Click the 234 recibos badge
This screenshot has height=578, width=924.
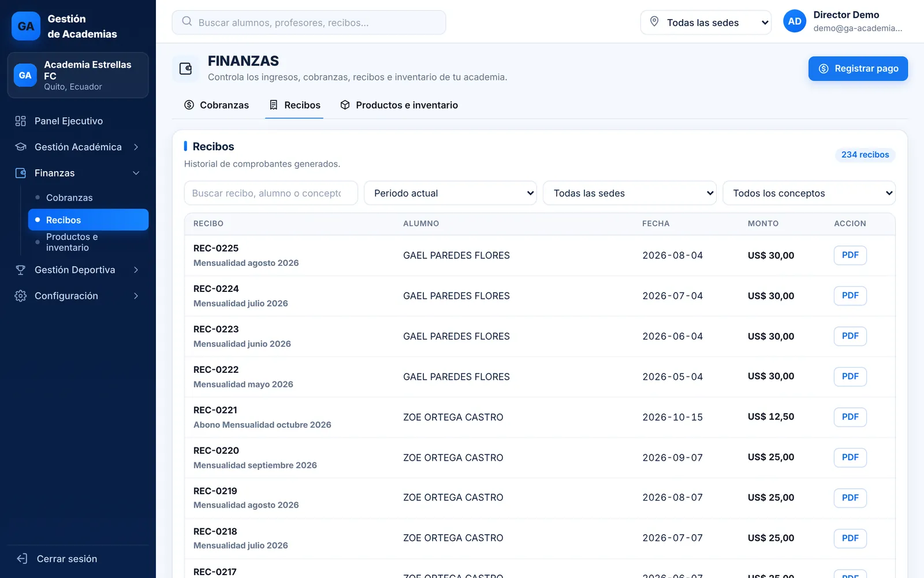click(865, 155)
